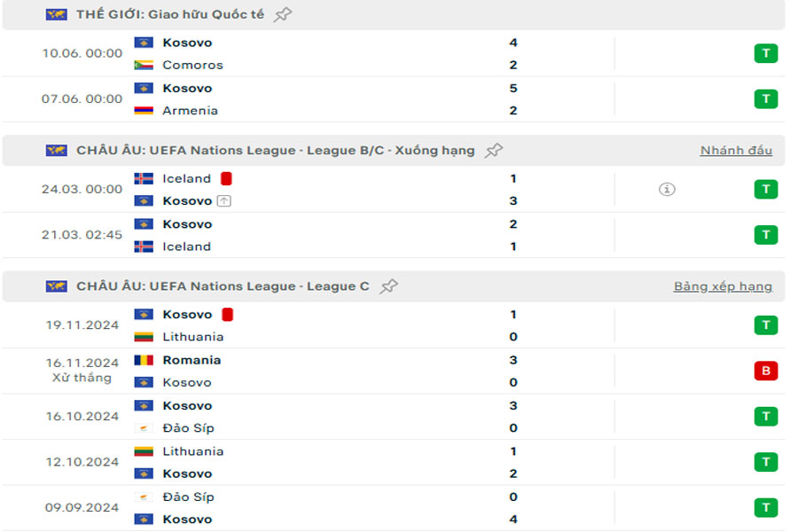798x532 pixels.
Task: Click Iceland's red card icon
Action: [x=226, y=178]
